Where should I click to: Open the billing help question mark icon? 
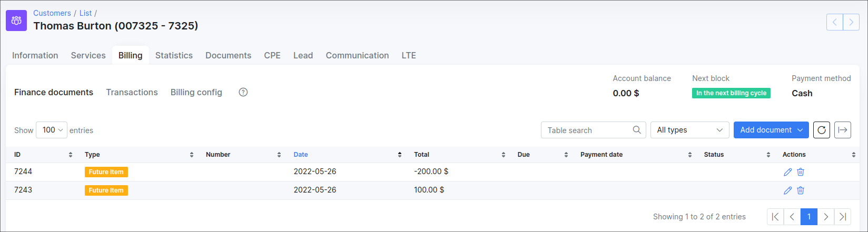coord(243,92)
